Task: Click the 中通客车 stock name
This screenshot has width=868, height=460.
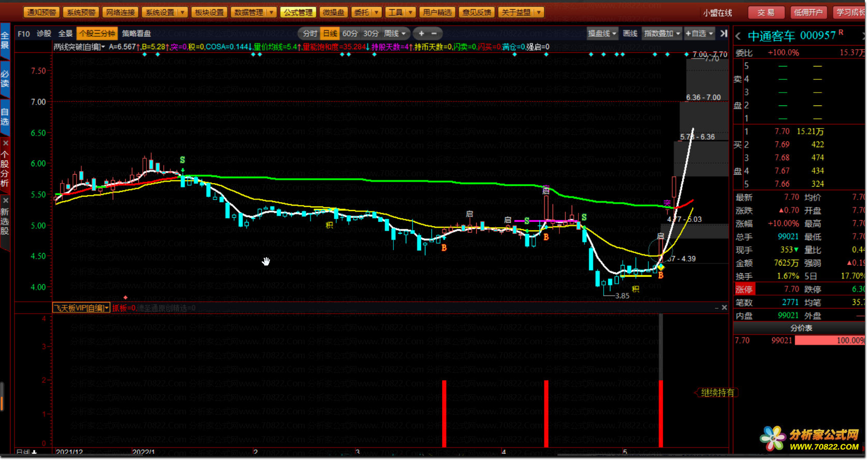Action: point(771,36)
